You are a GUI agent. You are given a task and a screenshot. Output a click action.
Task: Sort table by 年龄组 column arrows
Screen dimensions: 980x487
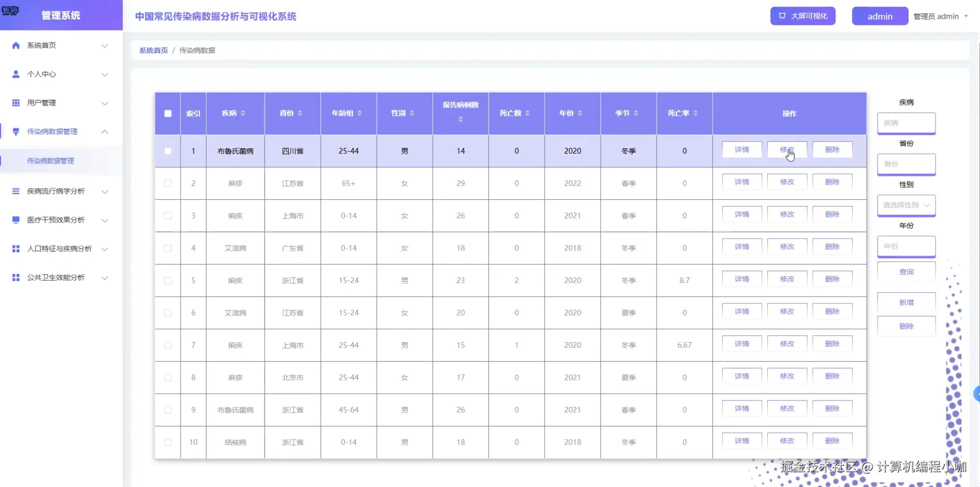point(360,113)
